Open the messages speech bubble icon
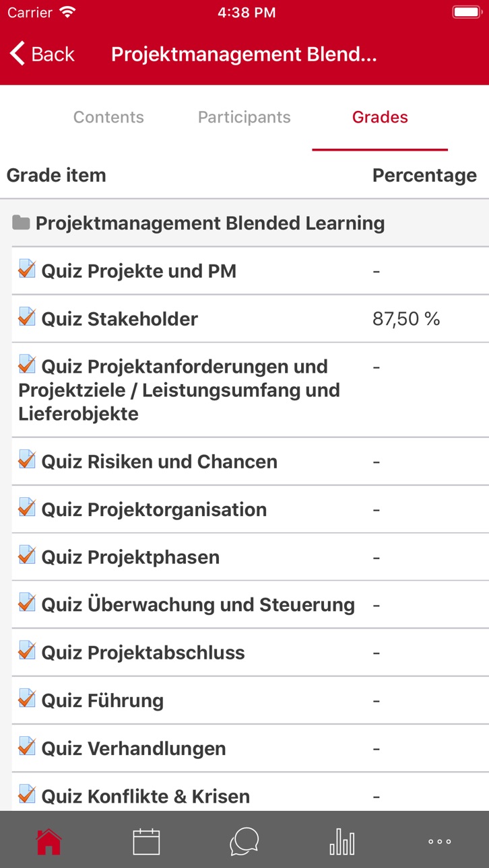The height and width of the screenshot is (868, 489). pyautogui.click(x=244, y=841)
